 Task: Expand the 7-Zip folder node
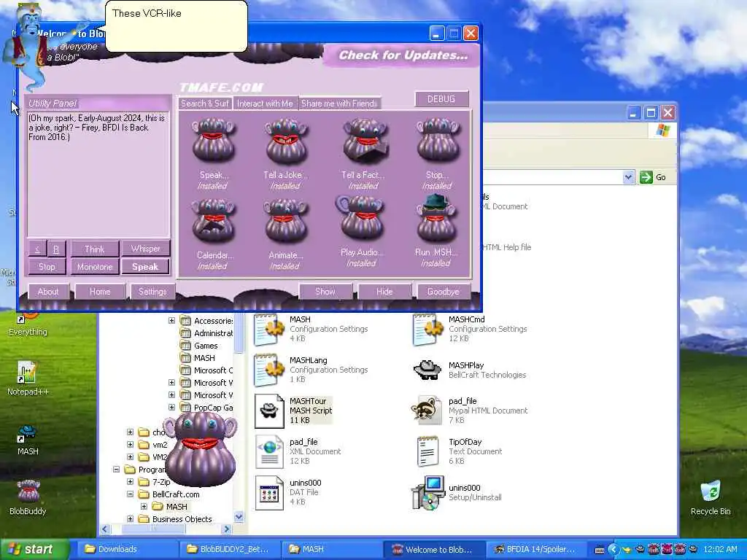[x=130, y=481]
